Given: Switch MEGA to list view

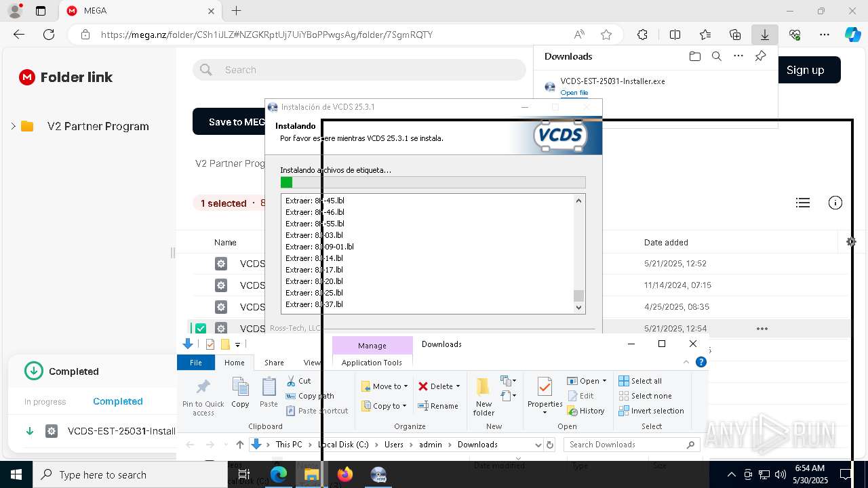Looking at the screenshot, I should coord(803,203).
